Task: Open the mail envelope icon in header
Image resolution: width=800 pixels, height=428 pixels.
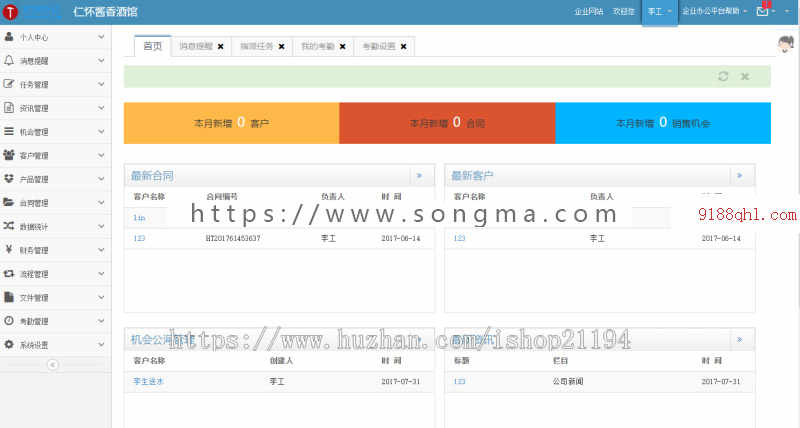Action: pyautogui.click(x=762, y=11)
